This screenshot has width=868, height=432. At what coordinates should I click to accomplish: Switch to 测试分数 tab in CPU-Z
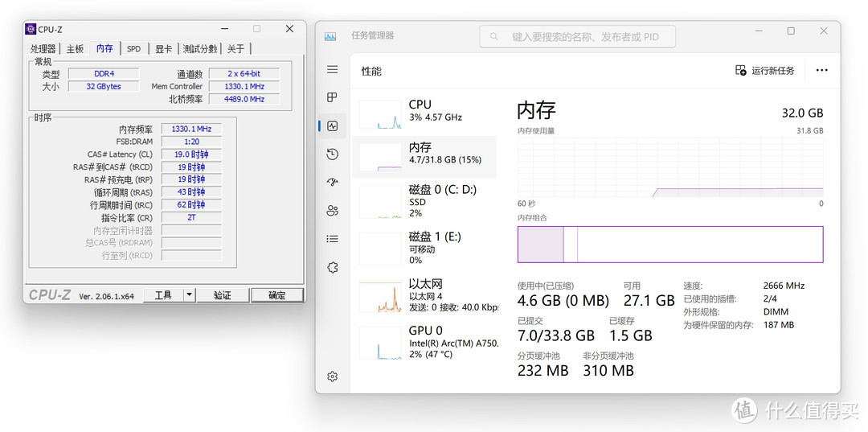coord(200,49)
